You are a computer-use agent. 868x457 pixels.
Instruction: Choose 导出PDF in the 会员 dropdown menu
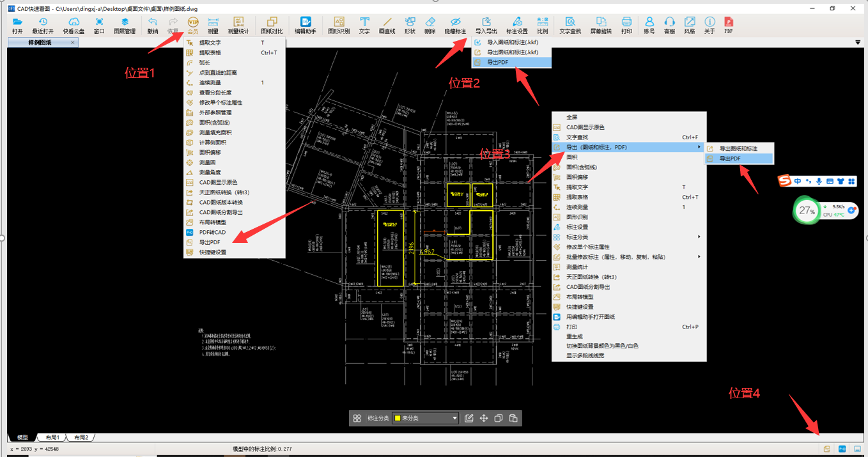tap(210, 242)
